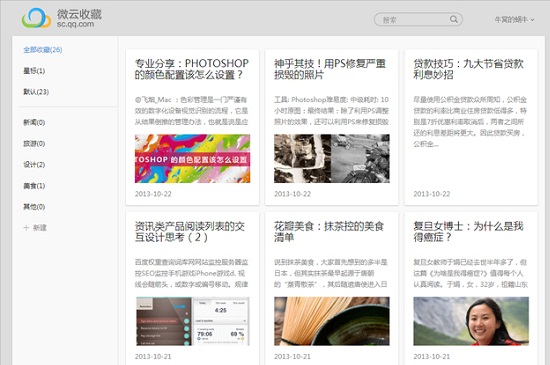Click the black-and-white damaged photo thumbnail
The image size is (550, 365).
[x=332, y=158]
